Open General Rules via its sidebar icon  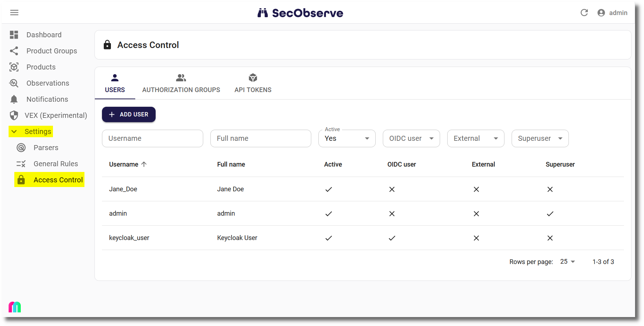tap(21, 164)
